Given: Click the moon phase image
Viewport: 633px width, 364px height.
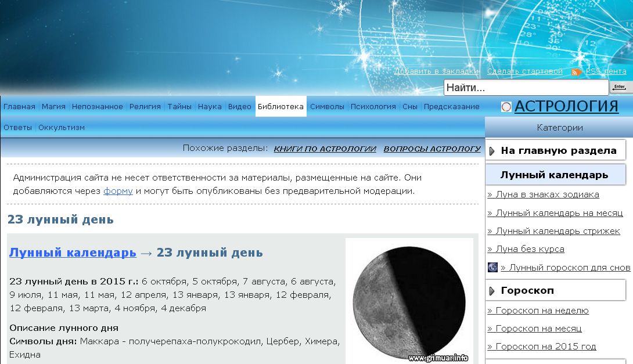Looking at the screenshot, I should coord(409,301).
